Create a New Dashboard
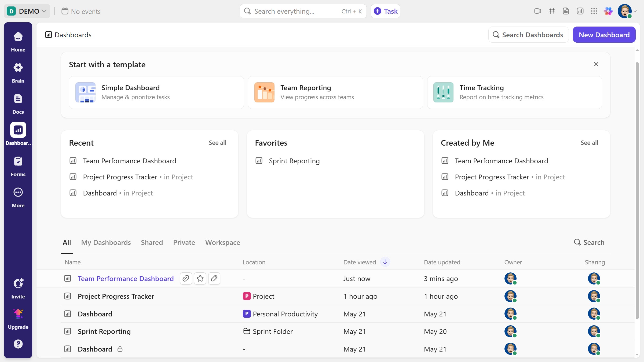The width and height of the screenshot is (644, 362). [604, 34]
